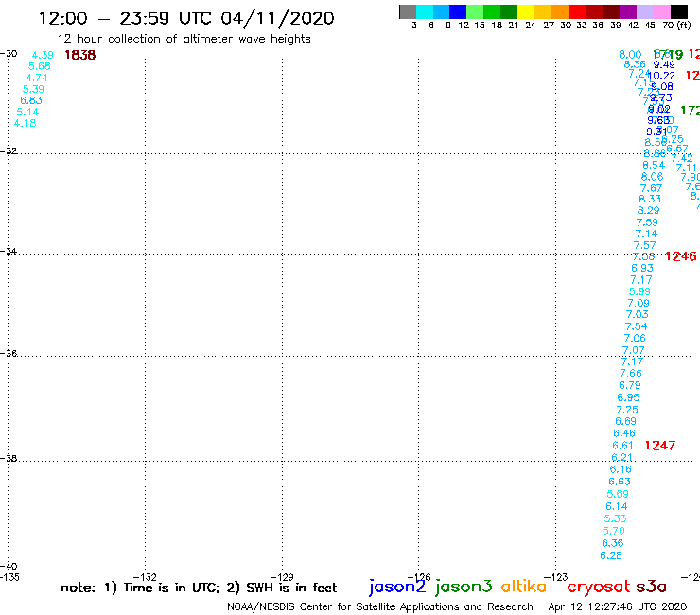Click the wave height value 7.59

tap(647, 222)
